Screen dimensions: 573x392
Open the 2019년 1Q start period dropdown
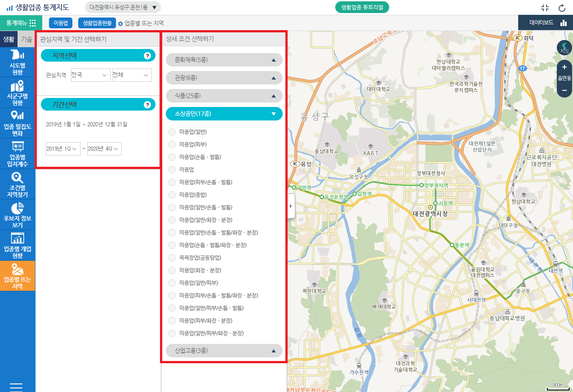(x=63, y=149)
